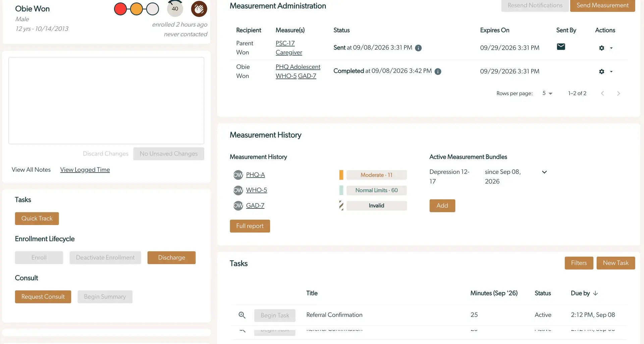Click the Full report button
644x344 pixels.
(x=250, y=226)
